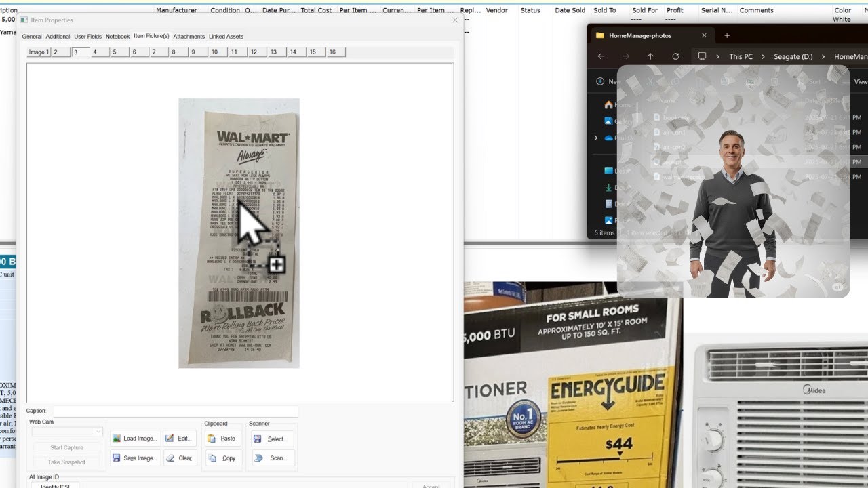Copy image to clipboard
868x488 pixels.
tap(222, 458)
